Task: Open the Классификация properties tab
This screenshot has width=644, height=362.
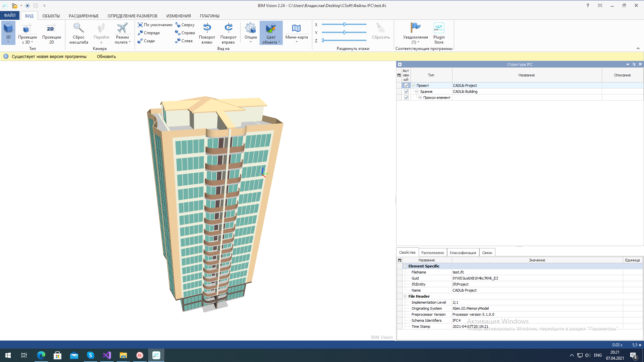Action: [463, 252]
